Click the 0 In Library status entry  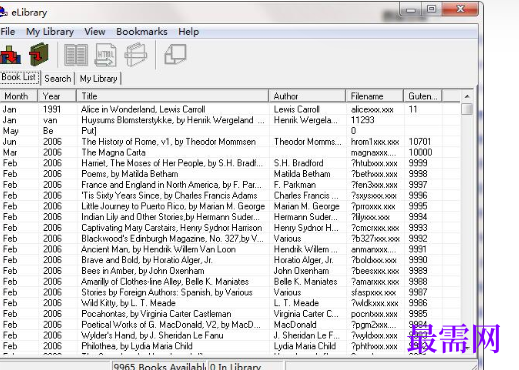[235, 366]
